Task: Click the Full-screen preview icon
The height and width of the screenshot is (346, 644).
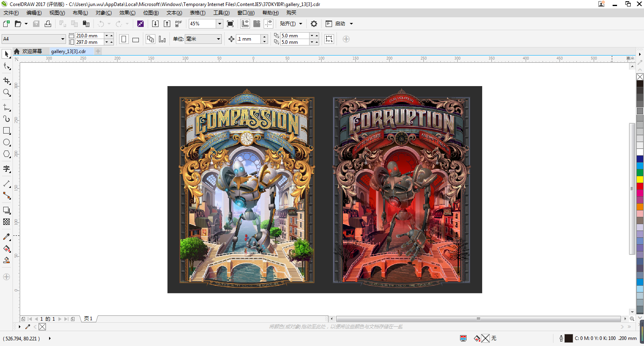Action: 230,24
